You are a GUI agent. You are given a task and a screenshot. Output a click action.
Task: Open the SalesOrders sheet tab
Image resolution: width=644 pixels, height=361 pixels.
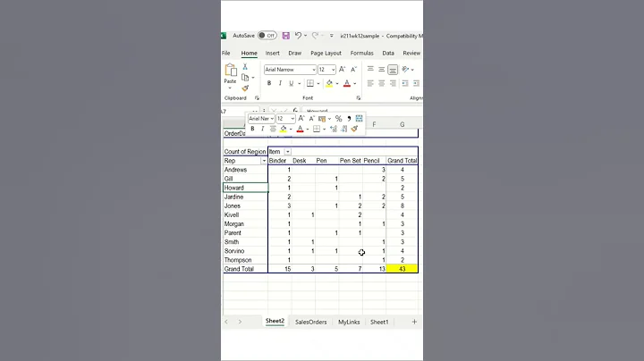point(311,322)
